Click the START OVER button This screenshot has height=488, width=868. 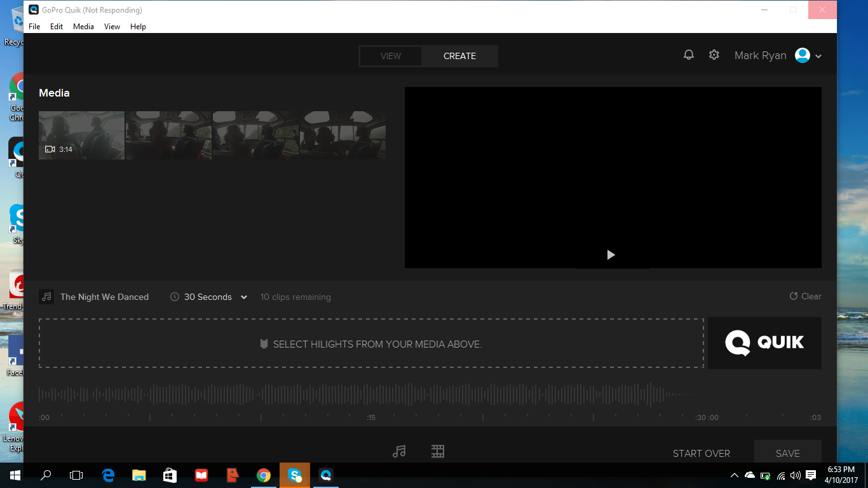702,453
